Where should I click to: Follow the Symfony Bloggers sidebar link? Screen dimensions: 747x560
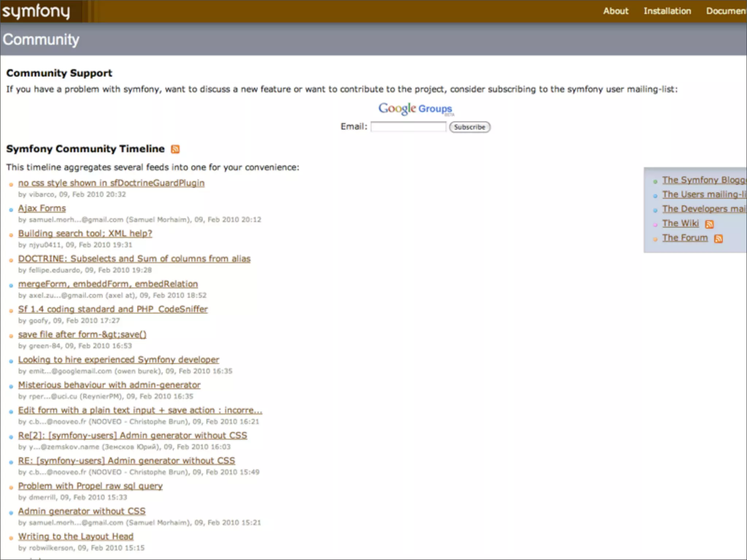703,180
